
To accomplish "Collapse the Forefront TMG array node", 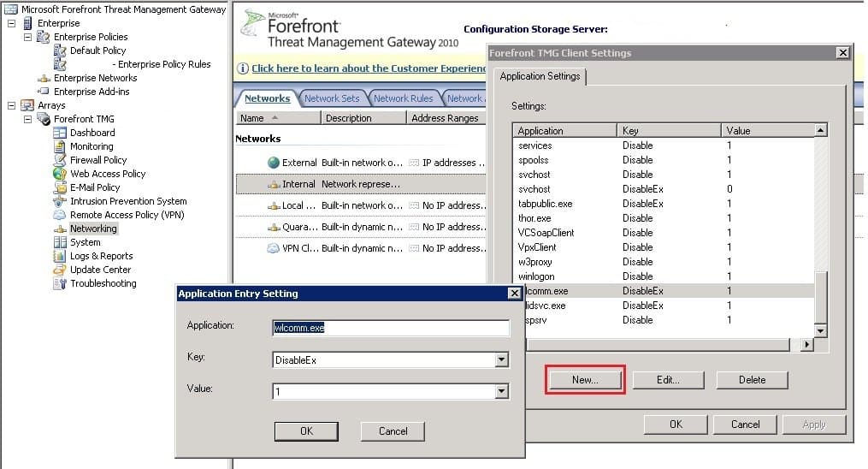I will point(27,119).
